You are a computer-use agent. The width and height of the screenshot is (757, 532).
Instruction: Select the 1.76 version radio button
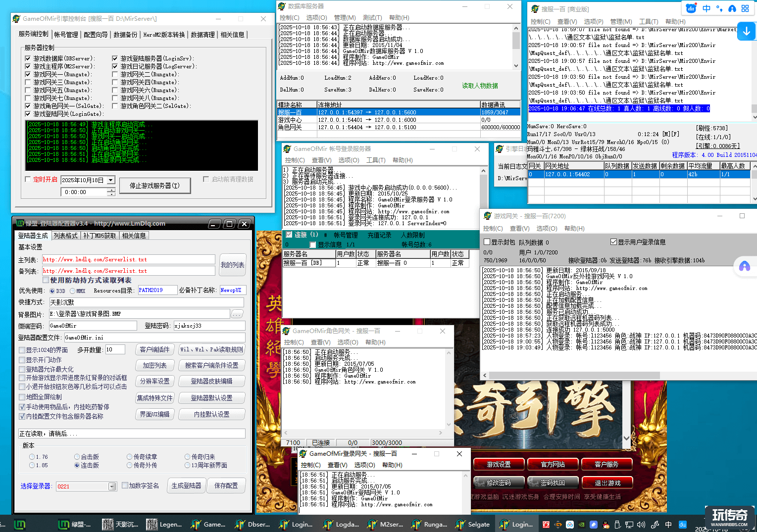(32, 457)
